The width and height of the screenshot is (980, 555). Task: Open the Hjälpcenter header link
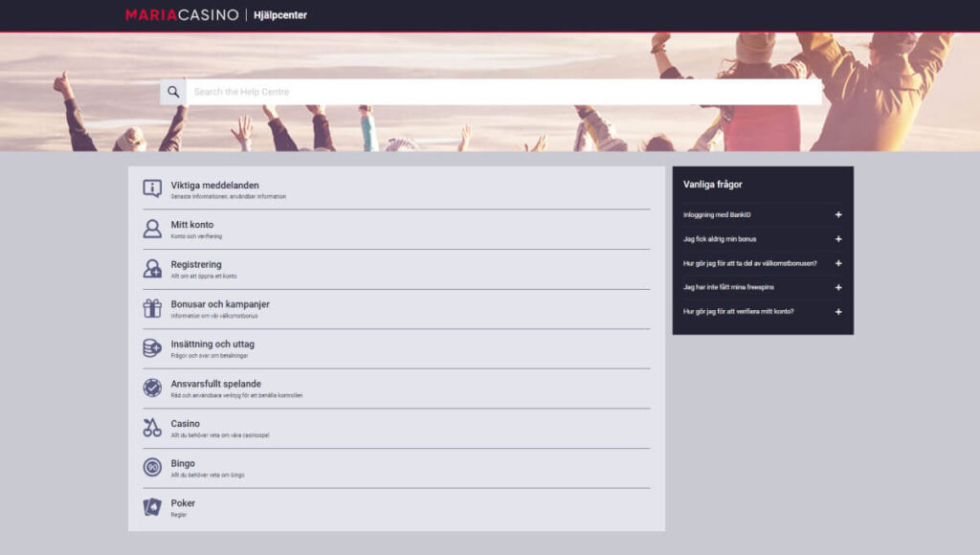point(279,14)
